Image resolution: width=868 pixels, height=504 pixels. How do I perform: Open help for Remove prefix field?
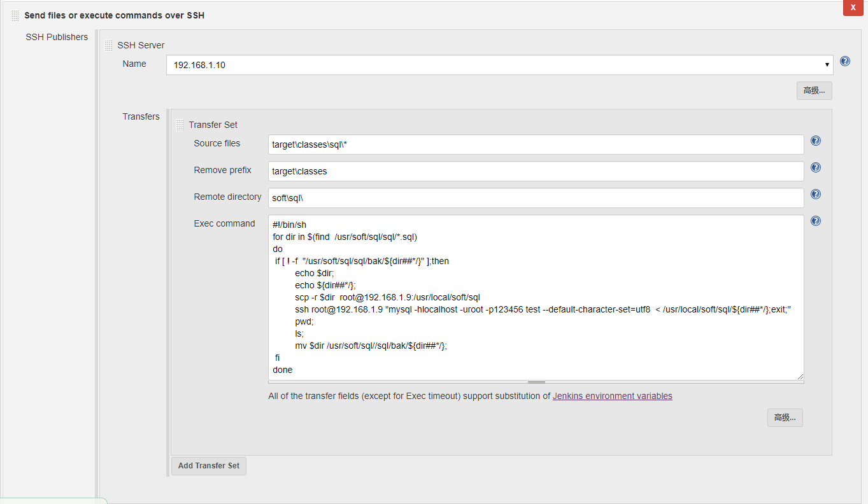(x=816, y=167)
